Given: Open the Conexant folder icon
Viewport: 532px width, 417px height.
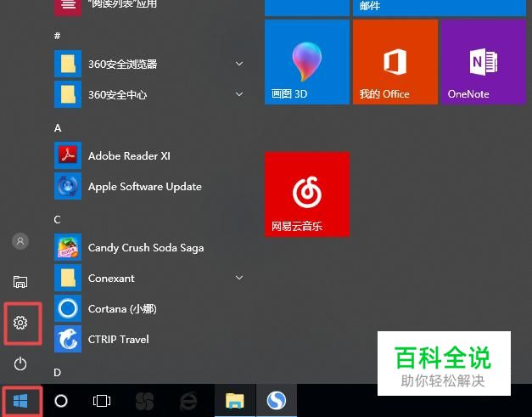Looking at the screenshot, I should pyautogui.click(x=68, y=278).
